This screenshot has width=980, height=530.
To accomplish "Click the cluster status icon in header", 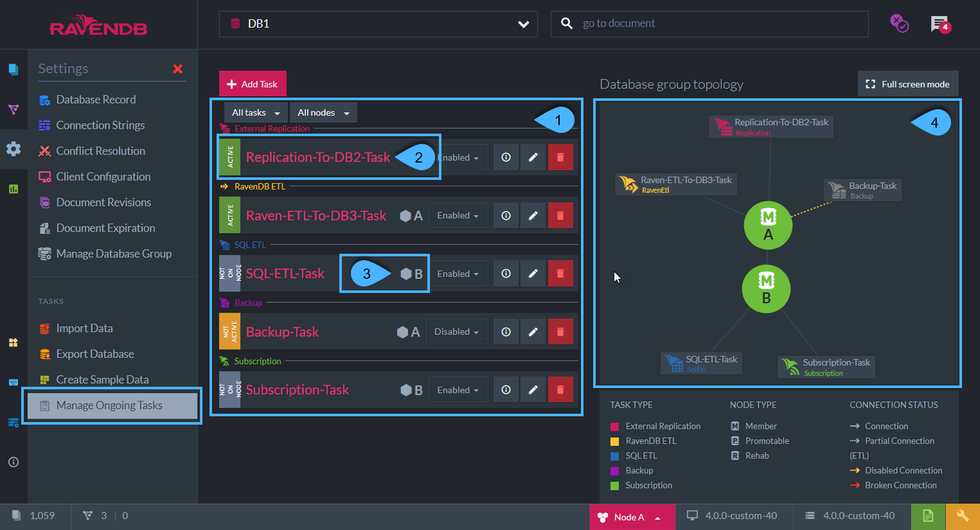I will pyautogui.click(x=899, y=24).
